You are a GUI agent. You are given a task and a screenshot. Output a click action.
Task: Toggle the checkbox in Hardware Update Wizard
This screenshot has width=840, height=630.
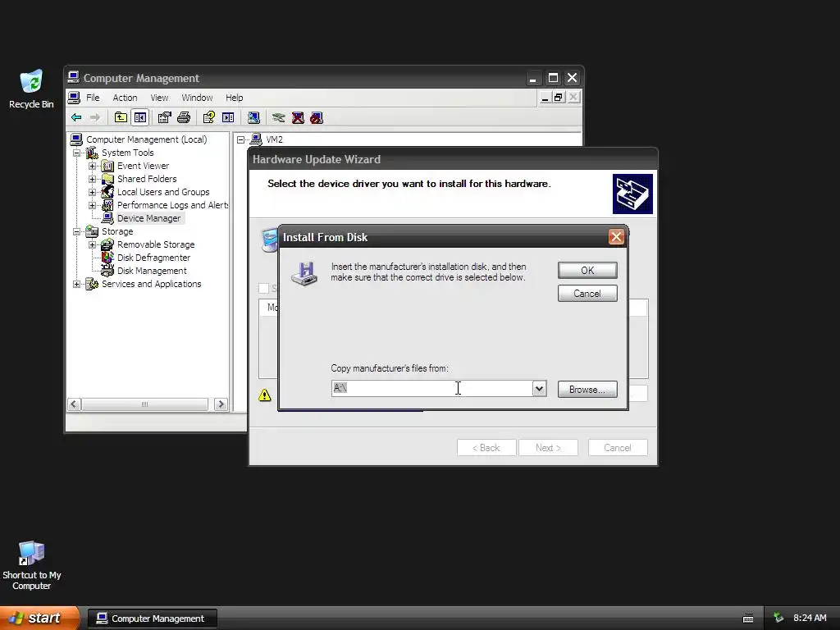coord(263,288)
